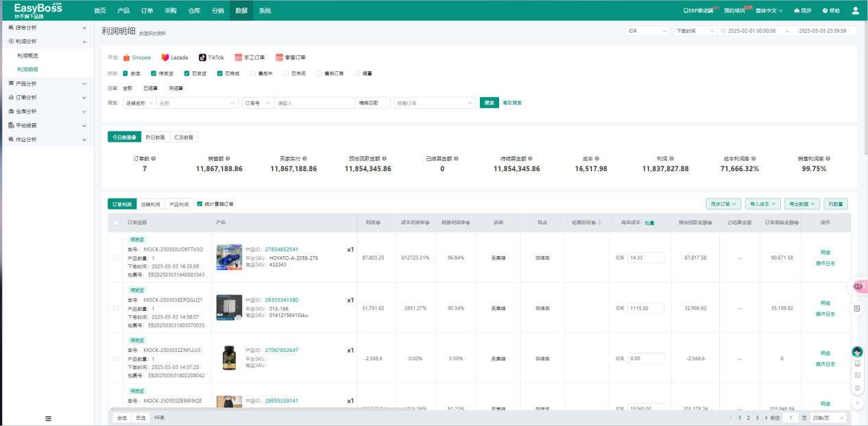Image resolution: width=868 pixels, height=426 pixels.
Task: Select the Shopee platform icon
Action: 127,58
